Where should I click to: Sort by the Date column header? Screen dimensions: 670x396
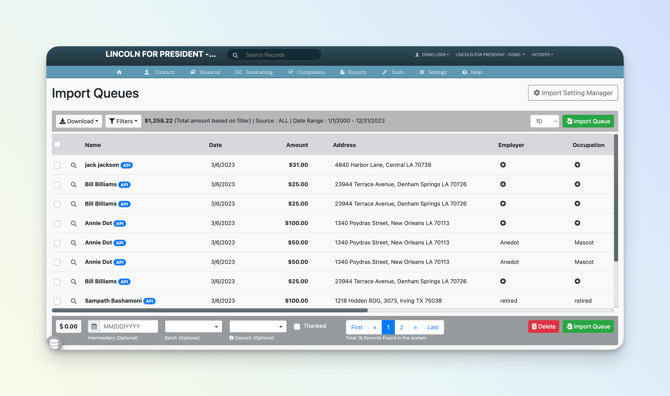215,145
